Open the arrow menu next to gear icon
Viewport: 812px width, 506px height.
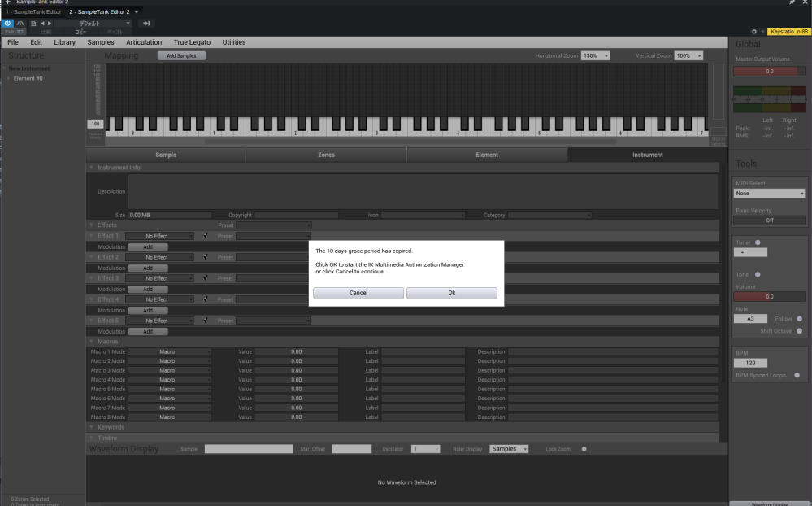[762, 32]
